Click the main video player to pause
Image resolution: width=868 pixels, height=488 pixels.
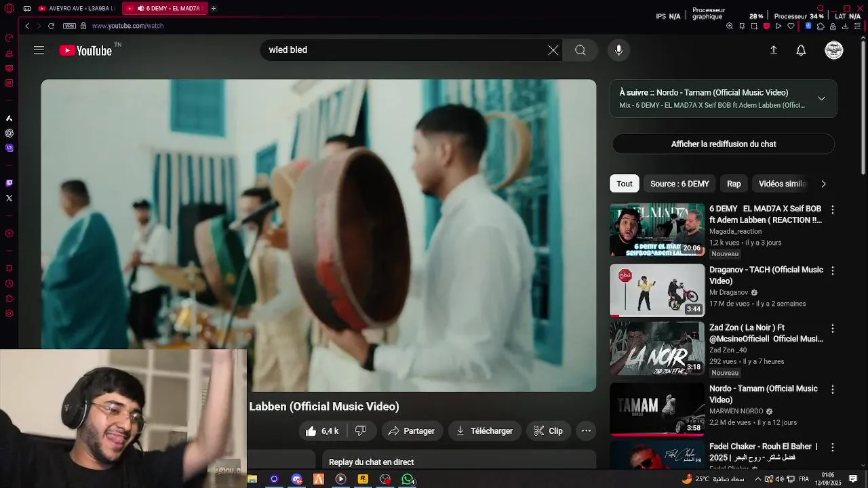tap(319, 235)
